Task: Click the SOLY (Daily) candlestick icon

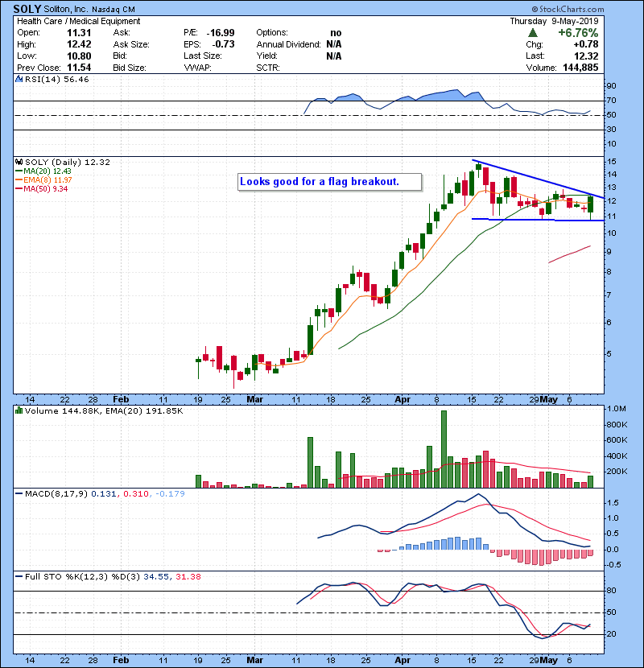Action: [19, 162]
